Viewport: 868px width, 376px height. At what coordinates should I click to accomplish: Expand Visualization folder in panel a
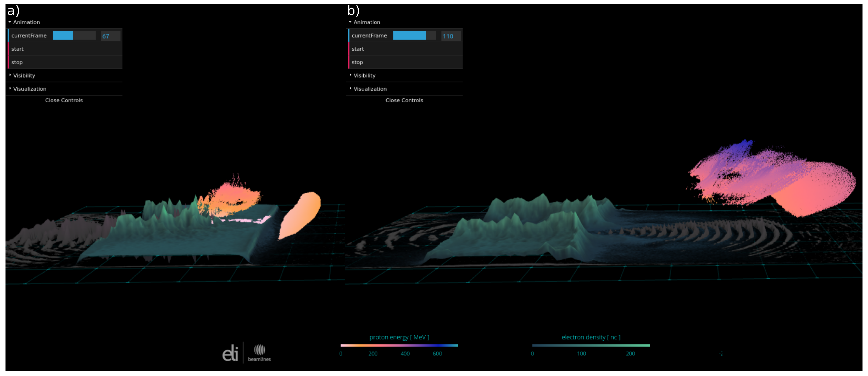(x=29, y=89)
